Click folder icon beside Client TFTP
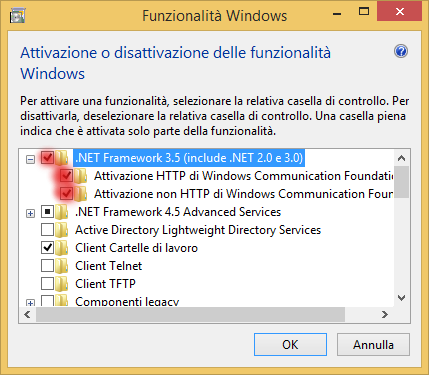429x375 pixels. 61,284
